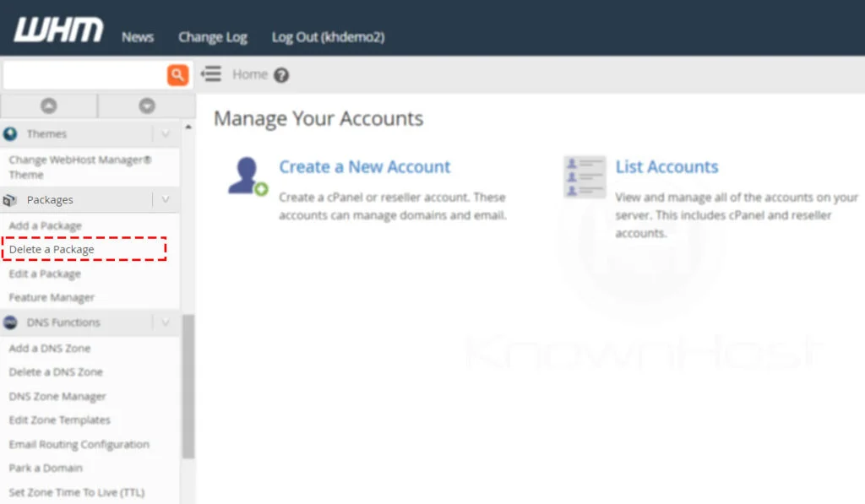This screenshot has width=865, height=504.
Task: Click Log Out (khdemo2)
Action: tap(328, 37)
